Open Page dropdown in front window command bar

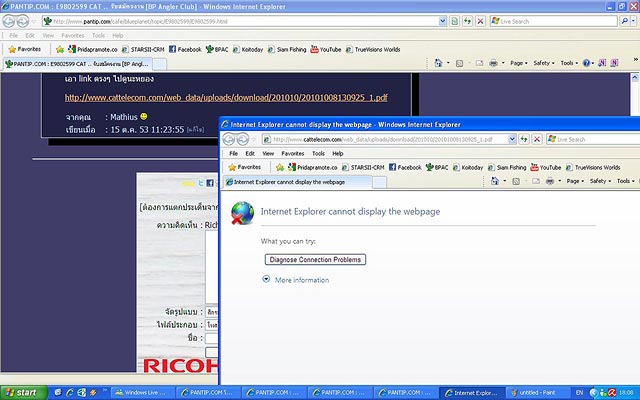click(x=576, y=181)
